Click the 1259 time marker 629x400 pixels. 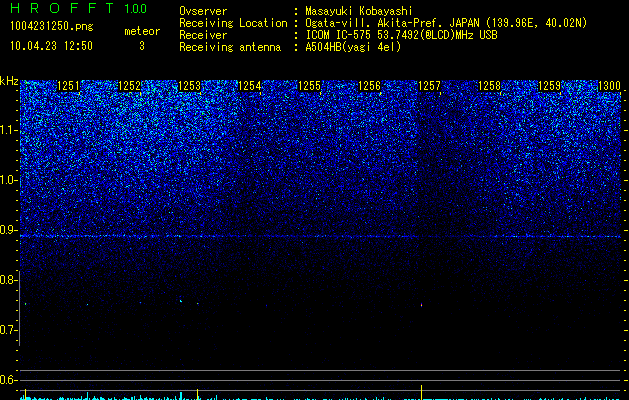tap(549, 86)
